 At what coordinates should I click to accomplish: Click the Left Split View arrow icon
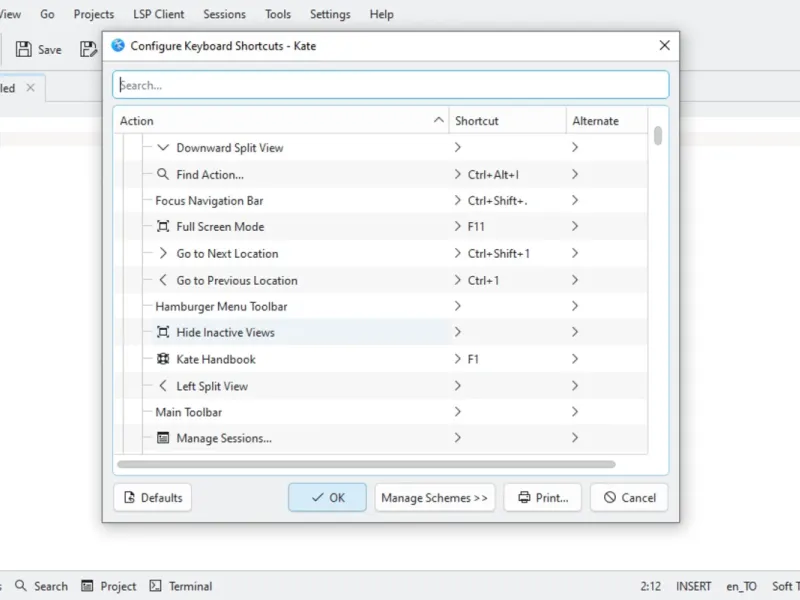(163, 386)
